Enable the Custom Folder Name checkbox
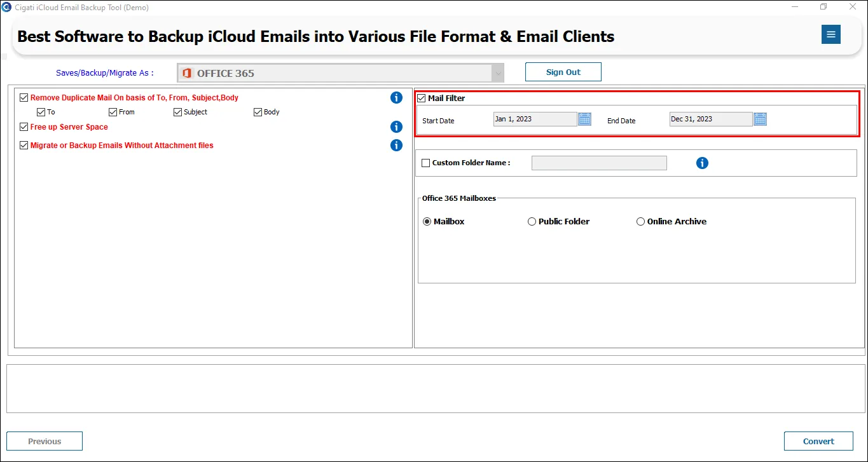This screenshot has width=868, height=462. point(425,163)
